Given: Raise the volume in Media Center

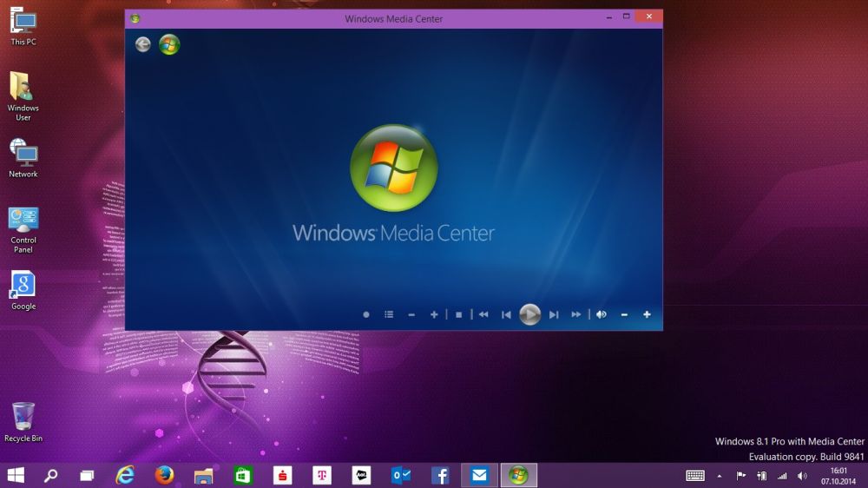Looking at the screenshot, I should 647,314.
